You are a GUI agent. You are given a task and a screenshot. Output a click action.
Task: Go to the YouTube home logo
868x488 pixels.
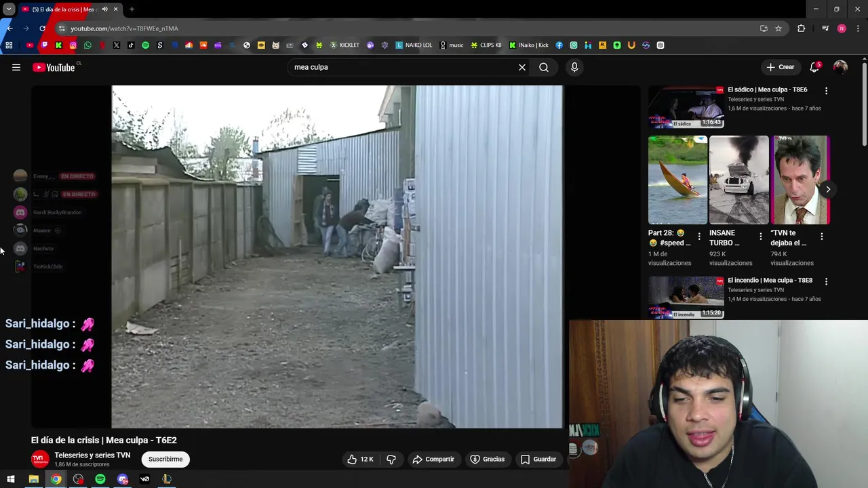click(x=54, y=67)
